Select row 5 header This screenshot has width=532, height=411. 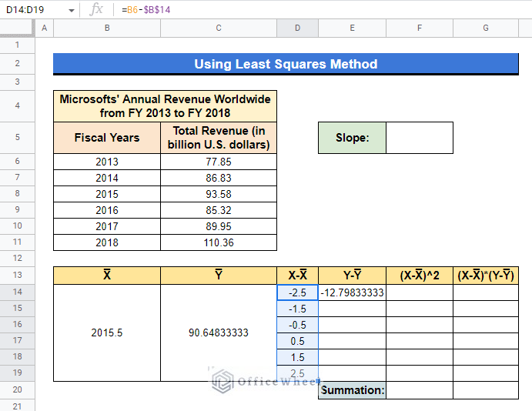point(17,138)
